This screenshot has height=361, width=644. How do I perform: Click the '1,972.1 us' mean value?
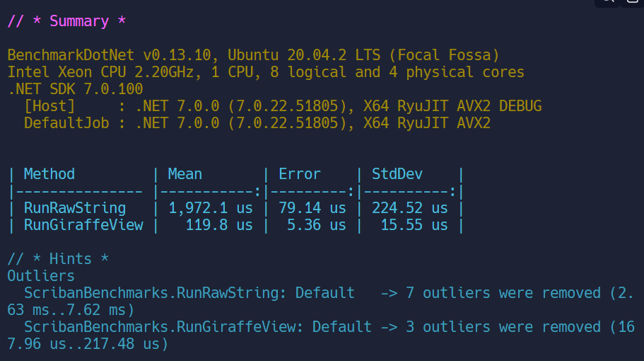point(211,208)
